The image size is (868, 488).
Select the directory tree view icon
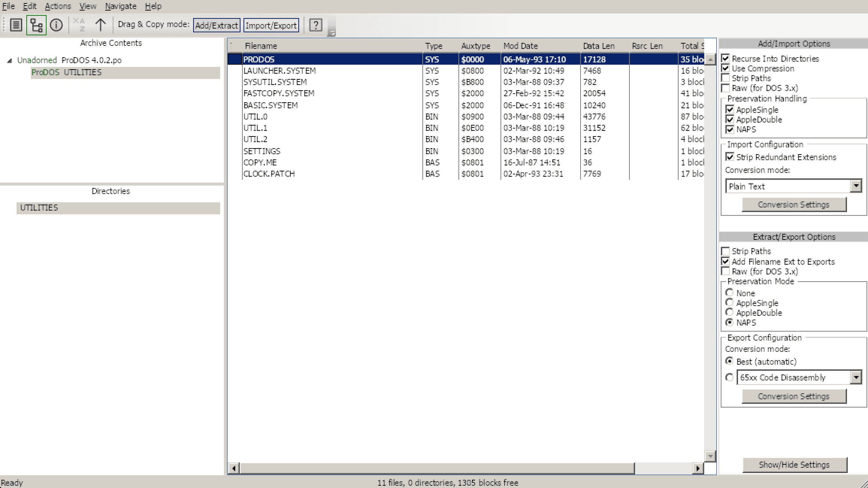pos(36,25)
